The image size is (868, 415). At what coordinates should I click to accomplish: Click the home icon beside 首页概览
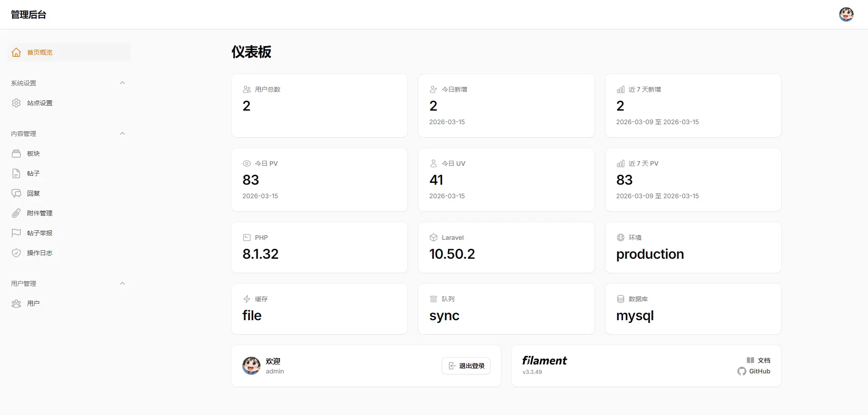[x=16, y=52]
